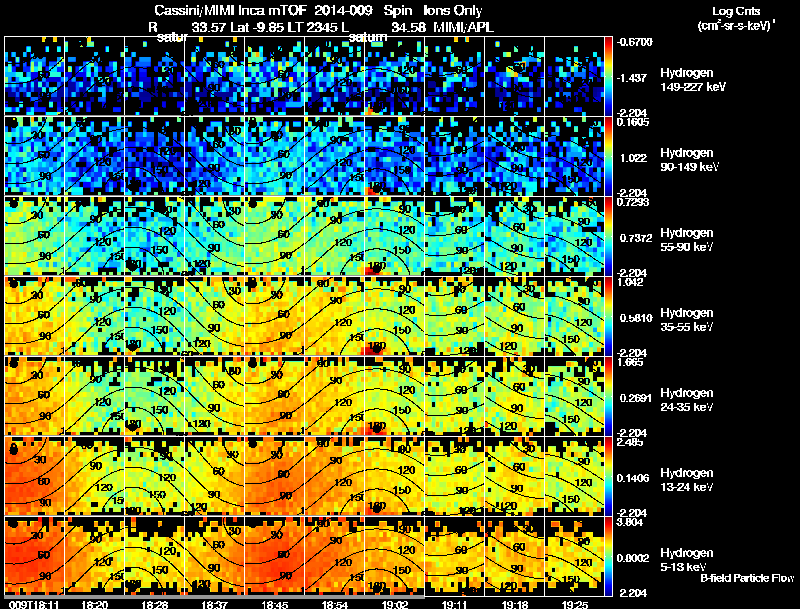The height and width of the screenshot is (609, 800).
Task: Click the 19:25 time tick label
Action: coord(574,604)
